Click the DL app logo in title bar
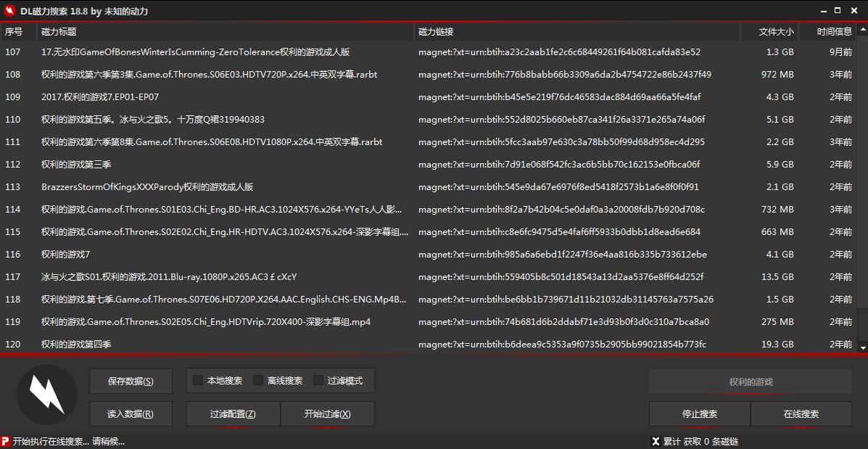Viewport: 868px width, 449px height. click(9, 11)
